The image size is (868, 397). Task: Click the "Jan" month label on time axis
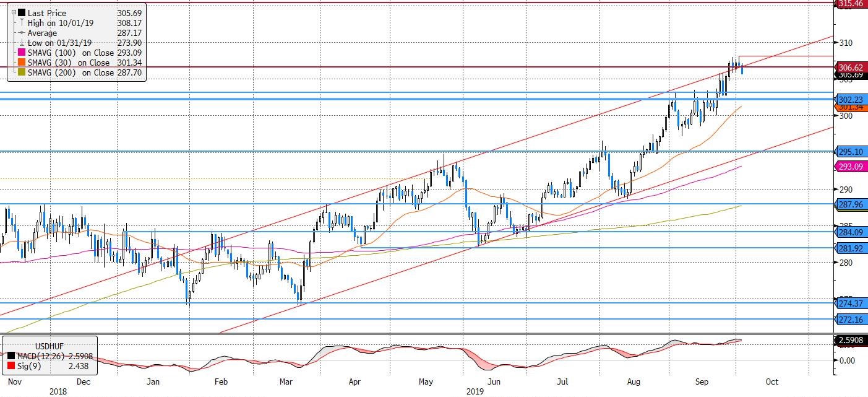point(153,382)
